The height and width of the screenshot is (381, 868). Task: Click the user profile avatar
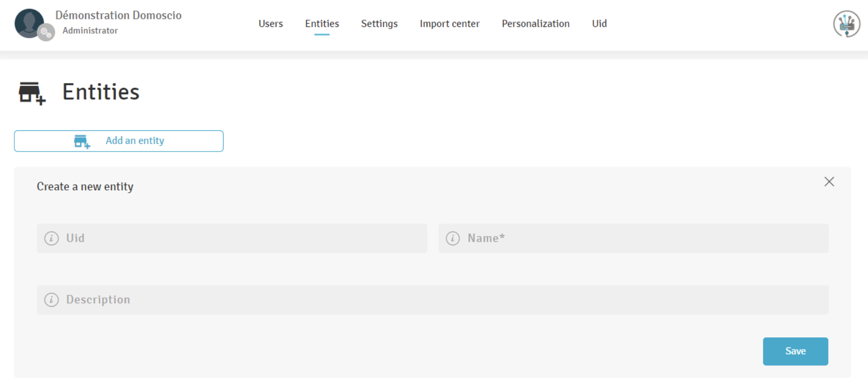pyautogui.click(x=29, y=23)
